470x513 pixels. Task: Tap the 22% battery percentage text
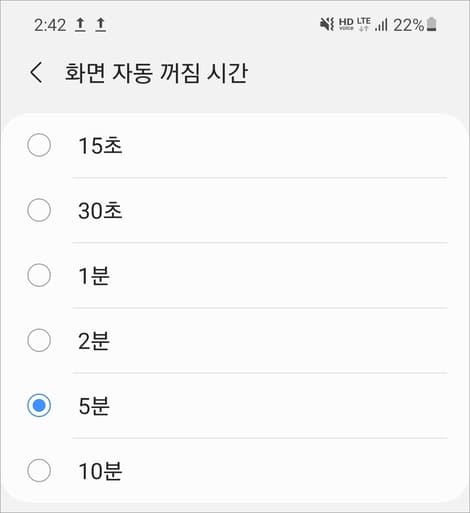409,25
